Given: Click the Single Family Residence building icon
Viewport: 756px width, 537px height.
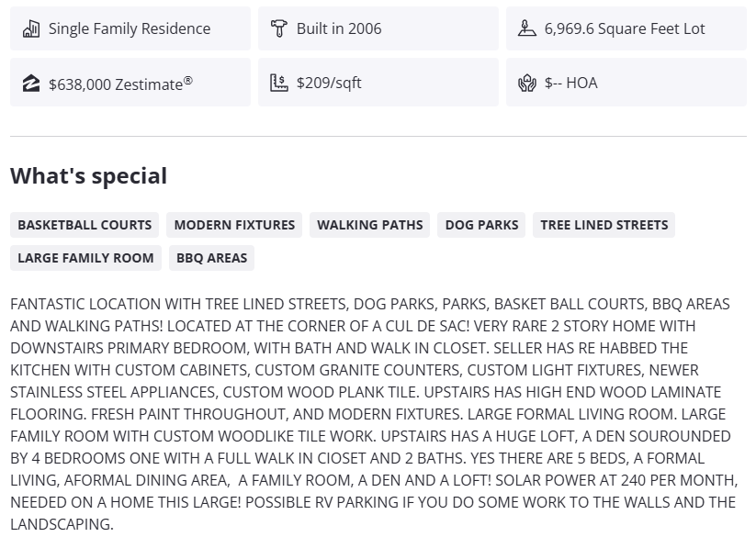Looking at the screenshot, I should pos(31,28).
